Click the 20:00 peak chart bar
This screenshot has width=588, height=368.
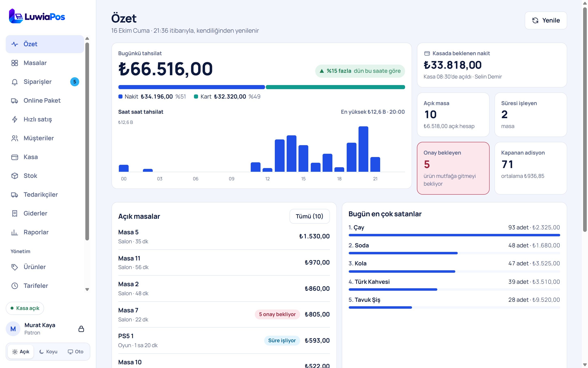point(363,149)
